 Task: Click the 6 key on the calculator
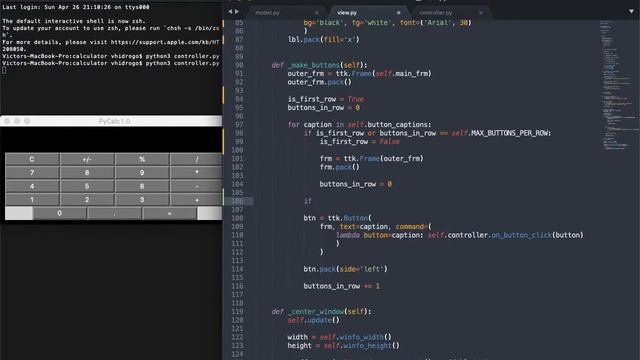point(142,186)
